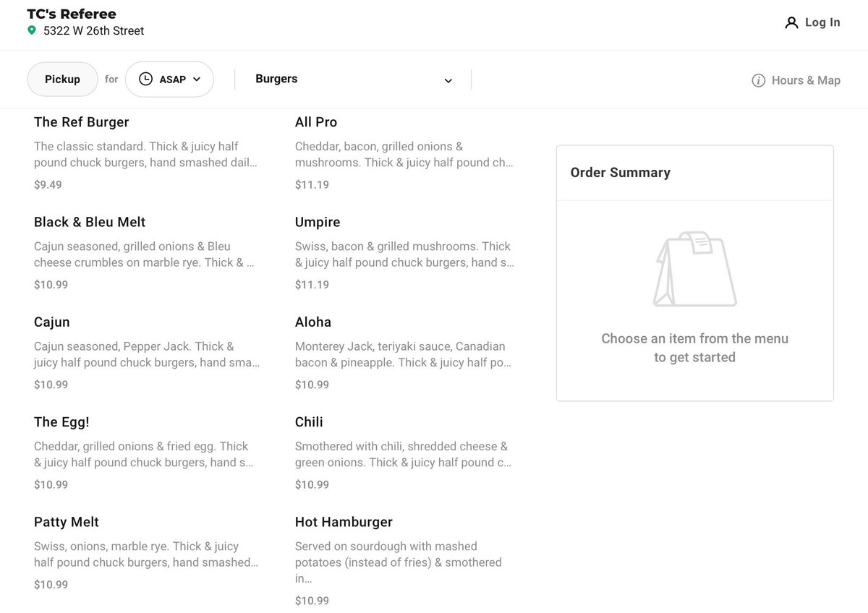Viewport: 868px width, 613px height.
Task: Click the Log In person icon
Action: pos(791,22)
